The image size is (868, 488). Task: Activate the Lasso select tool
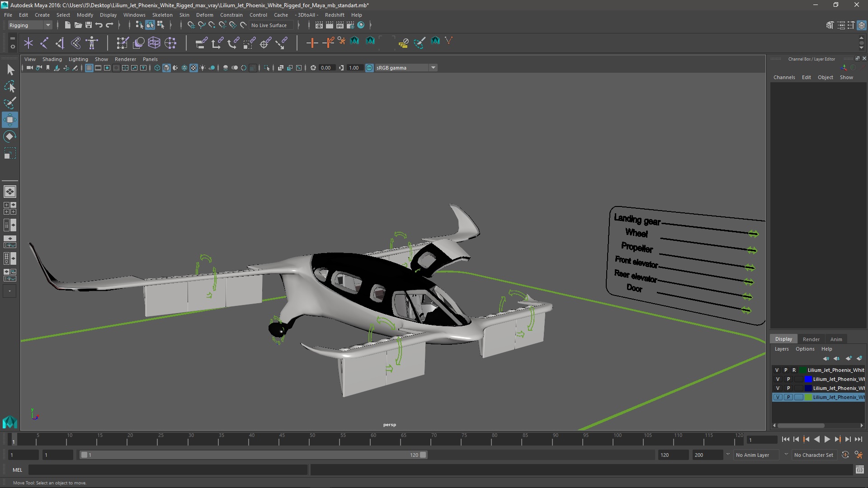(10, 86)
